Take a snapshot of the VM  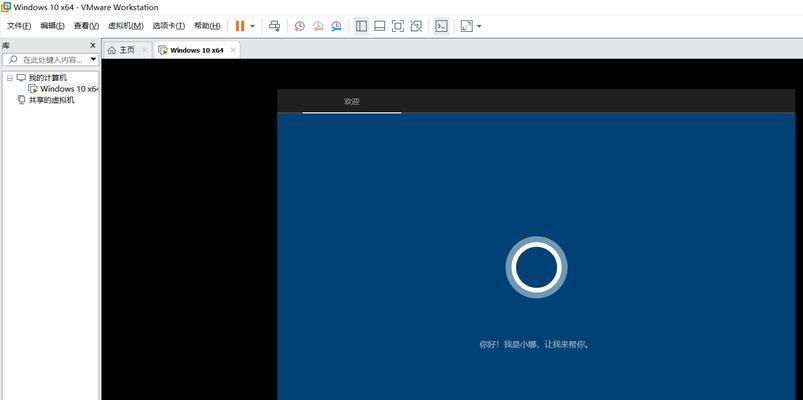tap(300, 26)
